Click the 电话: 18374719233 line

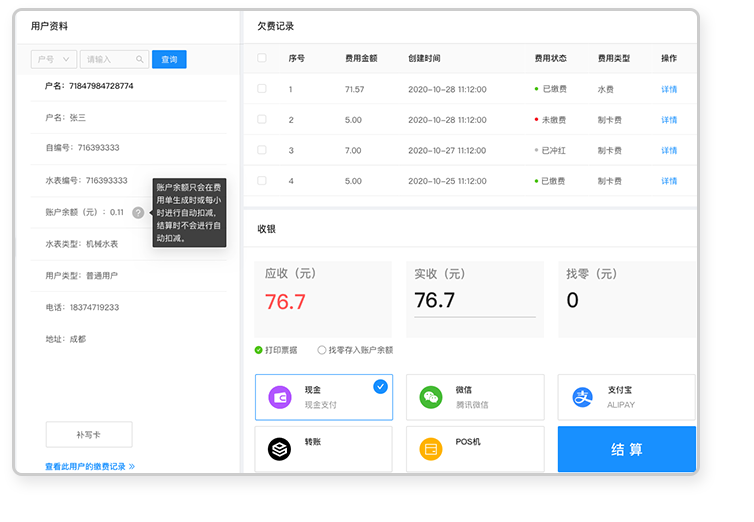pyautogui.click(x=82, y=307)
